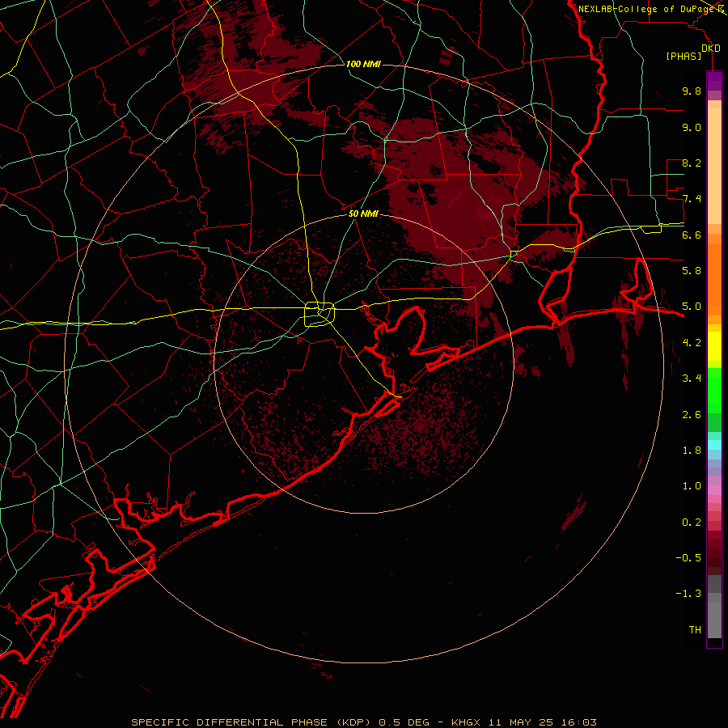This screenshot has height=728, width=728.
Task: Click the -0.5 color scale value
Action: tap(688, 558)
